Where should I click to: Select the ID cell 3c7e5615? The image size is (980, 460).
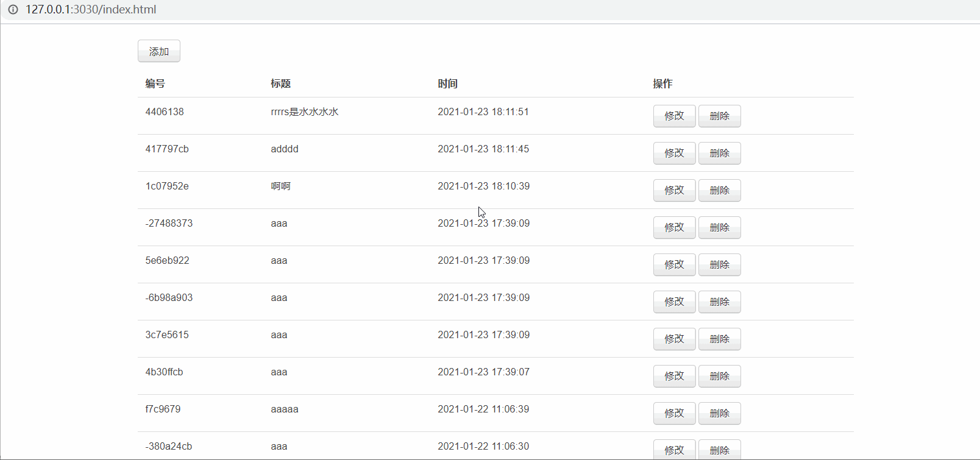[167, 335]
